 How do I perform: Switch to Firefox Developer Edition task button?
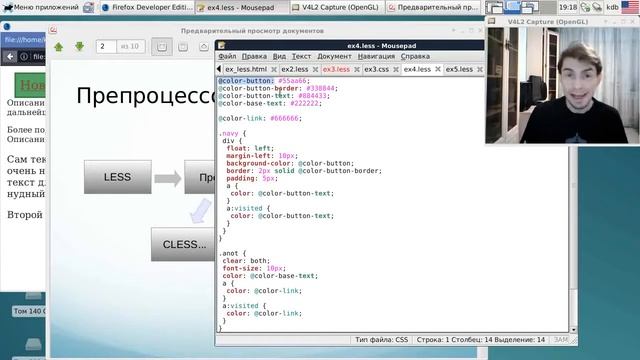[147, 7]
